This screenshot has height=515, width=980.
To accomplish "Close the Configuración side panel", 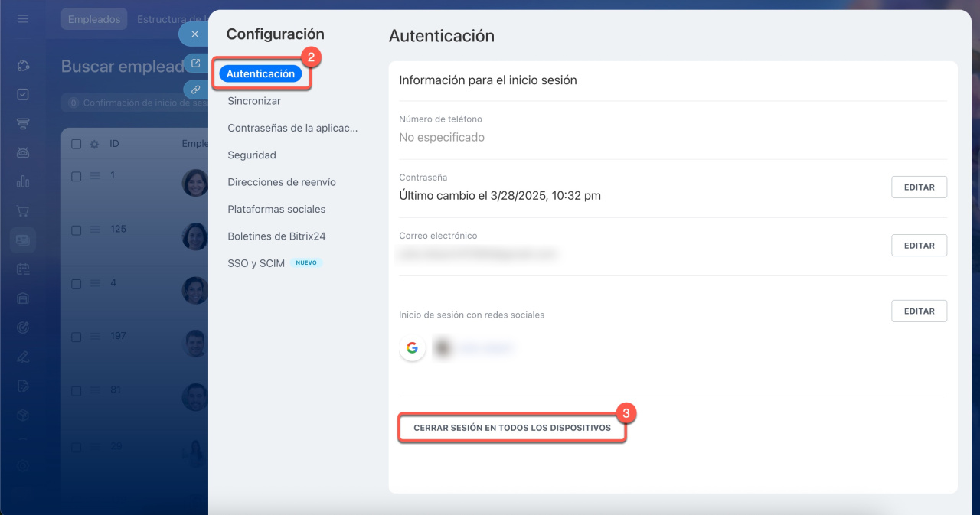I will [194, 34].
